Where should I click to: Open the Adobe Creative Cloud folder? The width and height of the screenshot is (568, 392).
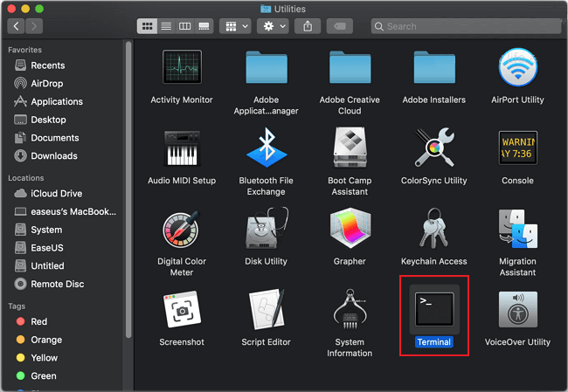pyautogui.click(x=350, y=67)
